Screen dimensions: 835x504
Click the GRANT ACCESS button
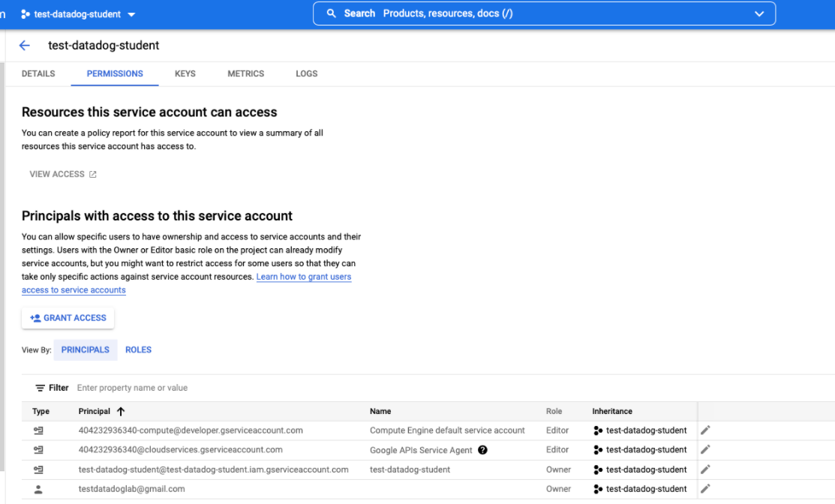[x=68, y=318]
